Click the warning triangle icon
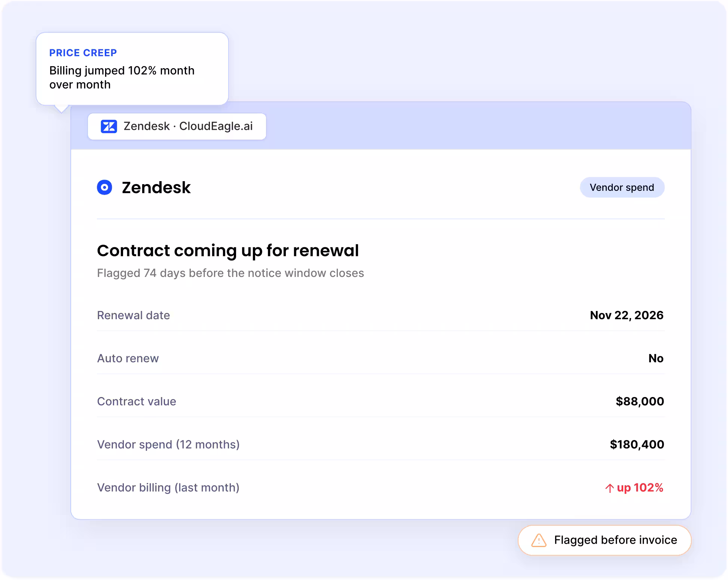This screenshot has width=728, height=580. coord(539,540)
